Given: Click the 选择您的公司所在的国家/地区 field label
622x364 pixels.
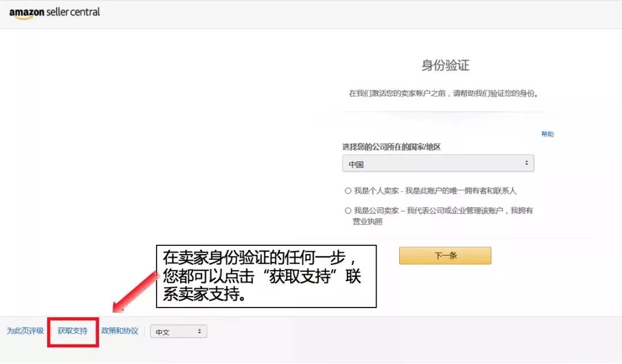Looking at the screenshot, I should click(391, 147).
